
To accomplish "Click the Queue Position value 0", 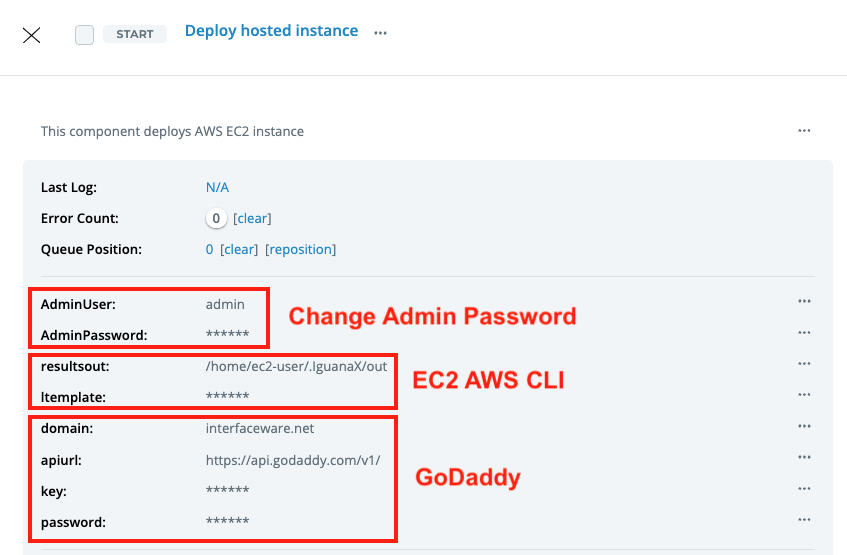I will click(210, 249).
